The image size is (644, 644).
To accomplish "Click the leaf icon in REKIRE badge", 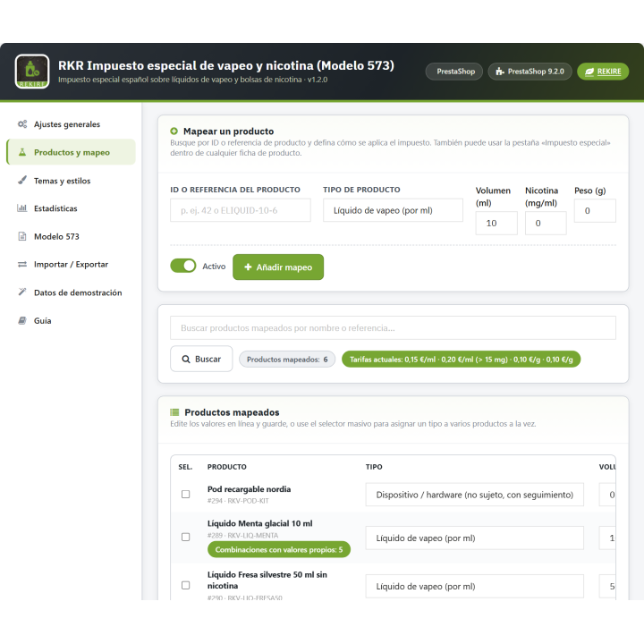I will 589,72.
